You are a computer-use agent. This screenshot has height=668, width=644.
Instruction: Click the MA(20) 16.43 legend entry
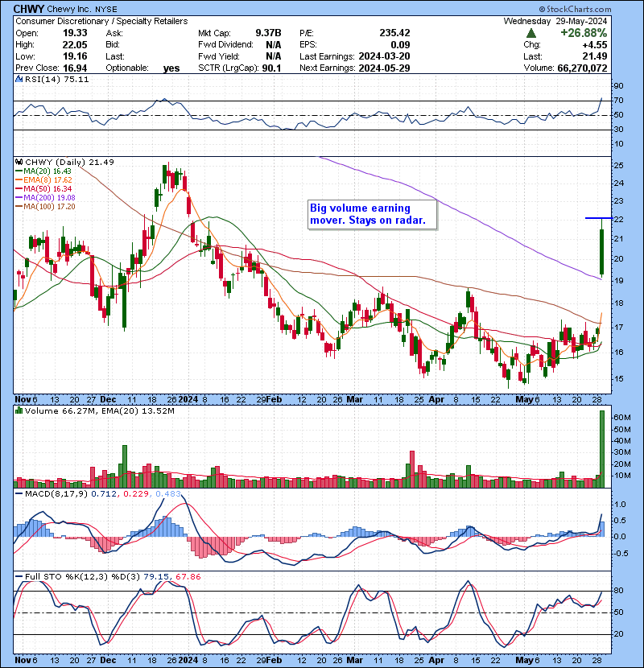click(43, 171)
